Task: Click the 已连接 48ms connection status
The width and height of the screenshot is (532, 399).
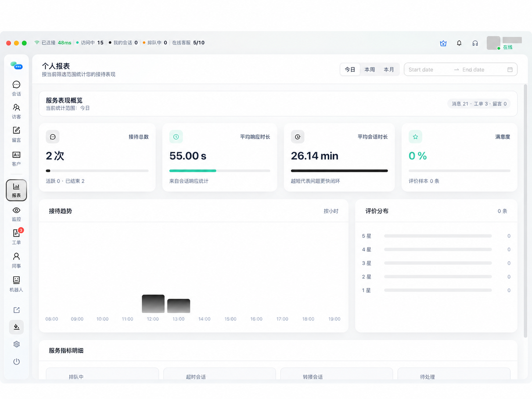Action: click(53, 43)
